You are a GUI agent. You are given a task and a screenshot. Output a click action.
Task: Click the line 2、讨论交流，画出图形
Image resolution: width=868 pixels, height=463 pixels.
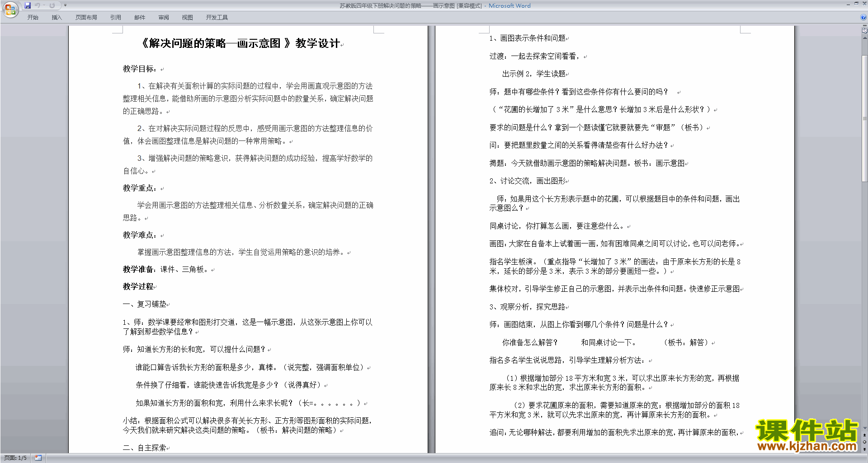point(527,181)
